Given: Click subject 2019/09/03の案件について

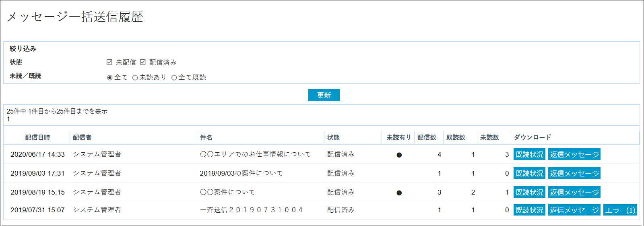Looking at the screenshot, I should 242,173.
